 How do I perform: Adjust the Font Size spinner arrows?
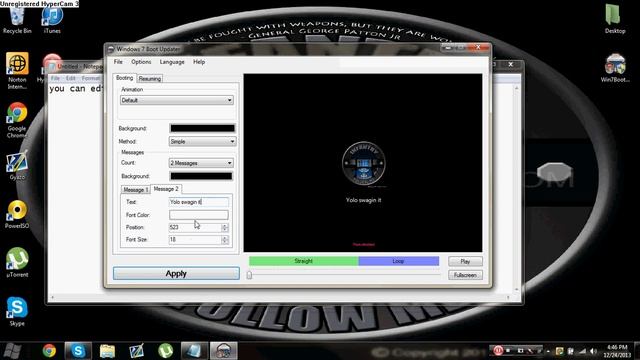pyautogui.click(x=224, y=240)
